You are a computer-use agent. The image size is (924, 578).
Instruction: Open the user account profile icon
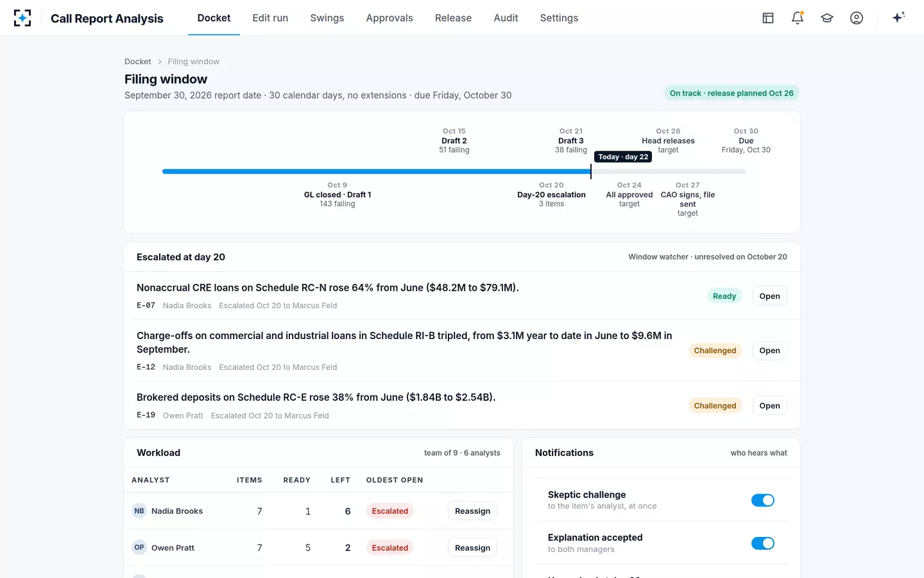pyautogui.click(x=857, y=18)
